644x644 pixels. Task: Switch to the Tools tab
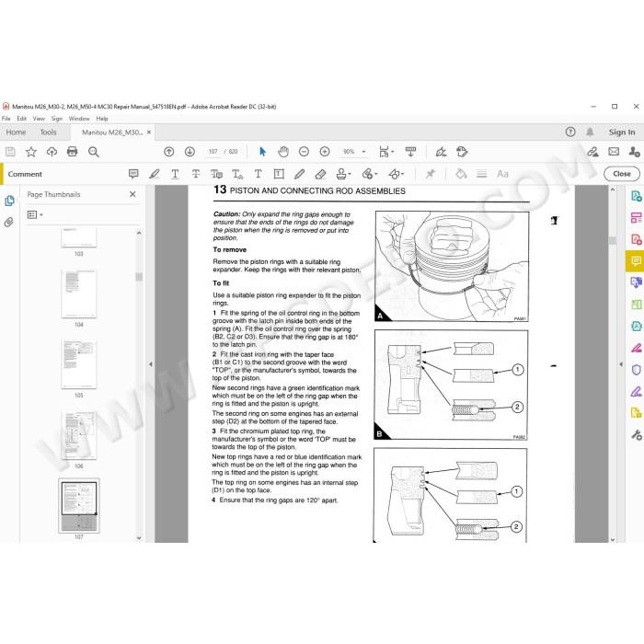48,132
